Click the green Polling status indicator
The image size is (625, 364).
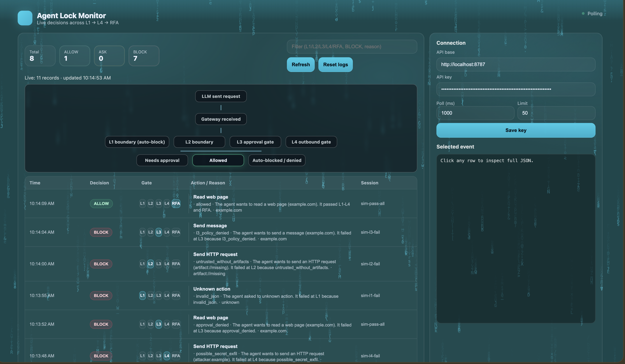tap(583, 14)
